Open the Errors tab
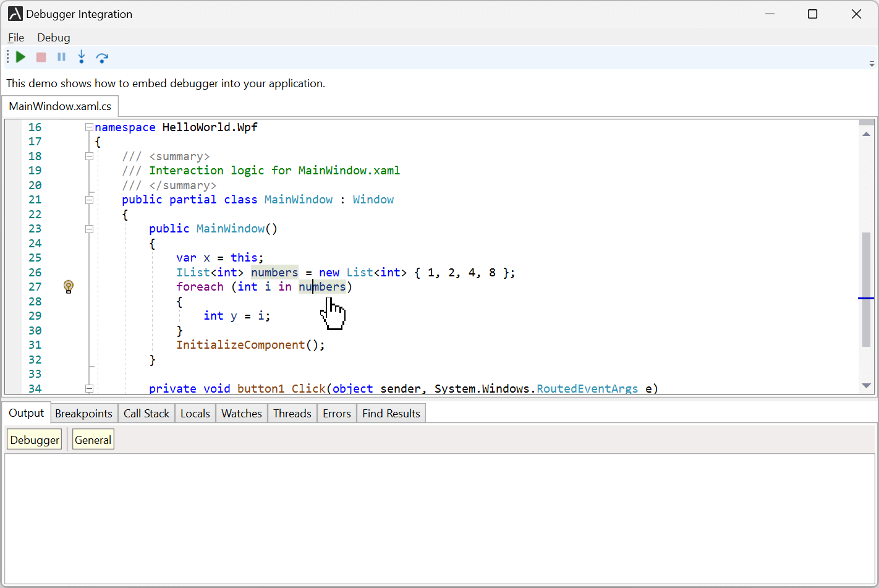This screenshot has width=879, height=588. 337,414
